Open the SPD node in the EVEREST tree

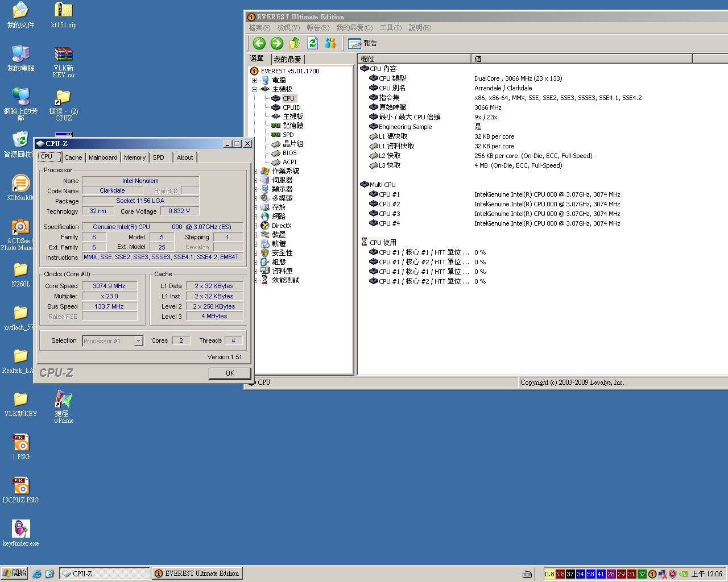point(288,135)
